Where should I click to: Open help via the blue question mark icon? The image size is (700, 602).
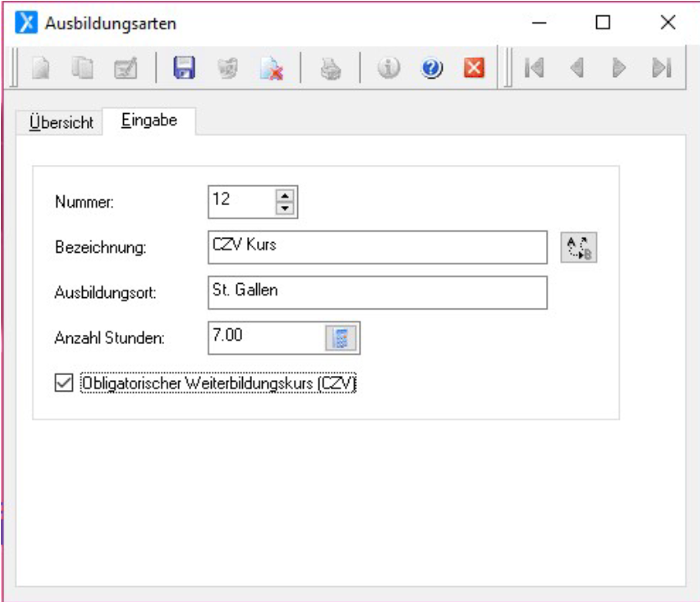coord(431,69)
